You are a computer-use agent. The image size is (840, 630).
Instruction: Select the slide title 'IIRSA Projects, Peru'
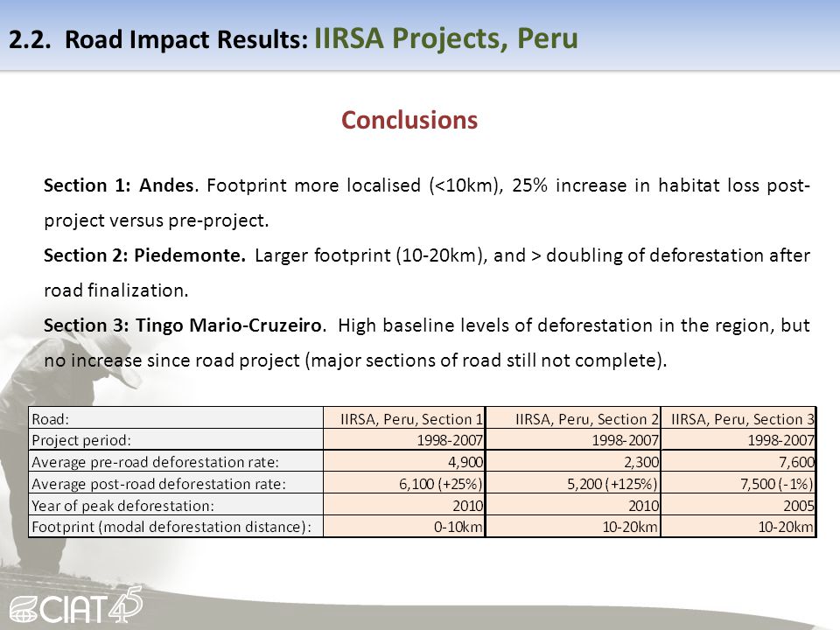point(445,38)
